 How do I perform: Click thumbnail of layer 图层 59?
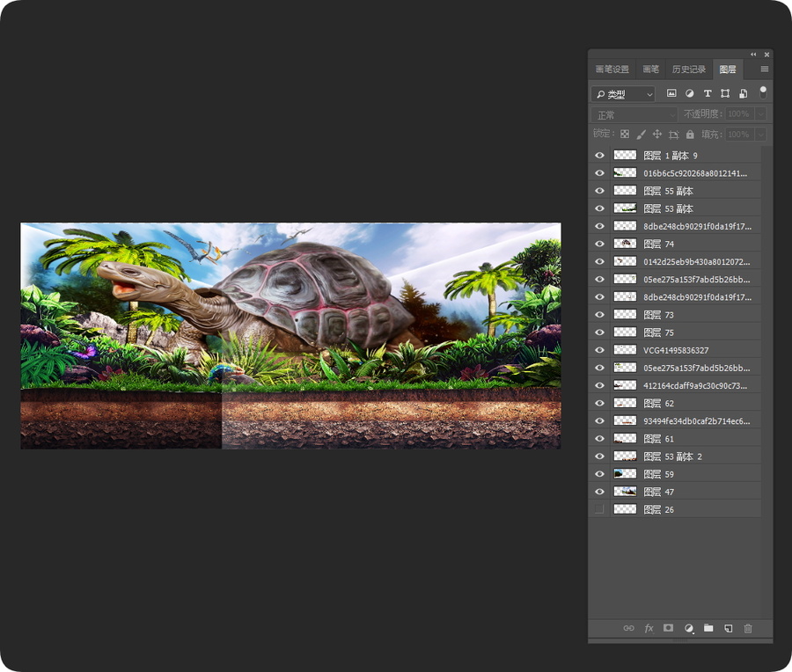(x=625, y=473)
